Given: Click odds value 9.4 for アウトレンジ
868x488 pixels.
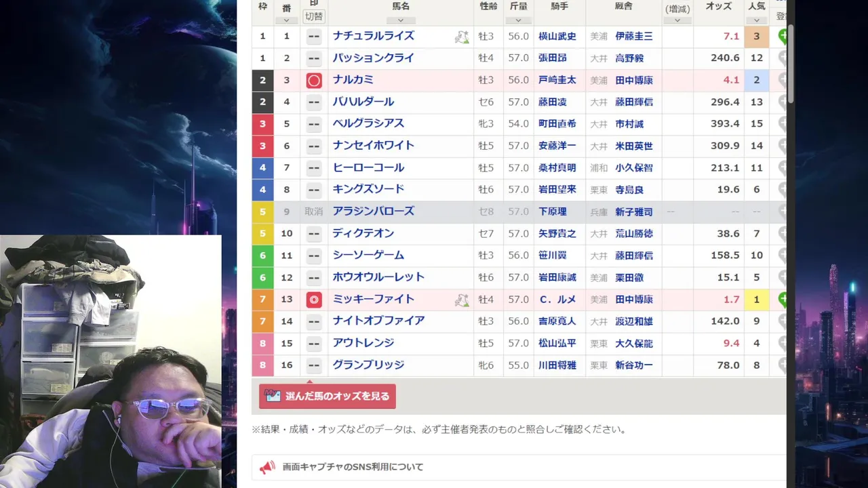Looking at the screenshot, I should pos(732,343).
